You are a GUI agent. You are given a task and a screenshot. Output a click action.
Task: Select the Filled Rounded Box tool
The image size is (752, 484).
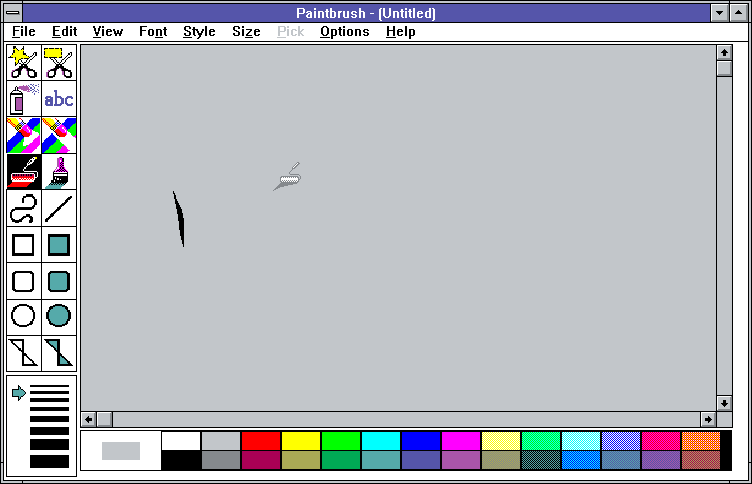point(59,281)
